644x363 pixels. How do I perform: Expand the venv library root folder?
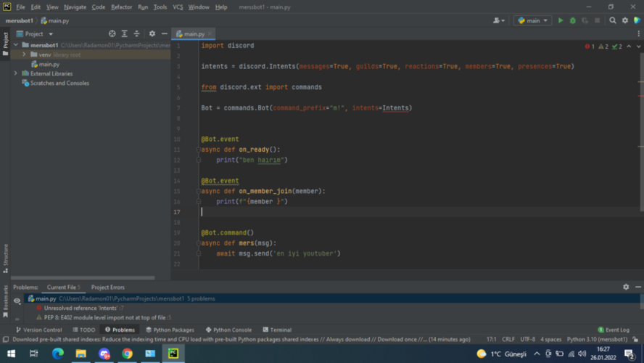24,54
